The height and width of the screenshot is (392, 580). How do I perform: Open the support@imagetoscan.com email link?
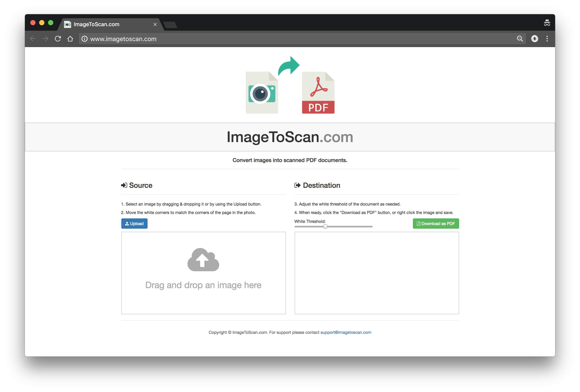click(x=346, y=333)
